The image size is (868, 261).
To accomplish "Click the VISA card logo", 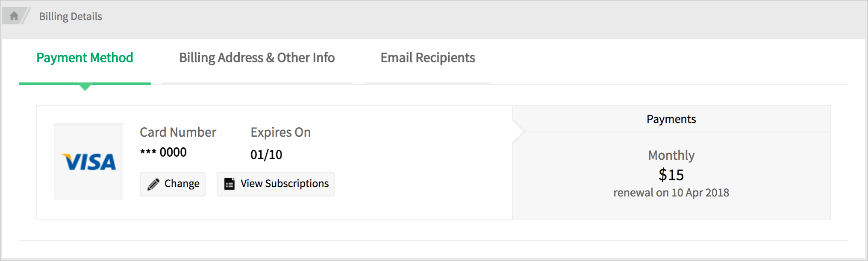I will point(88,161).
